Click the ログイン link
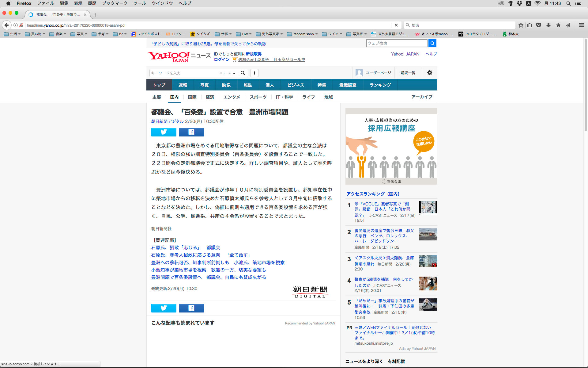Screen dimensions: 588x368 tap(221, 59)
